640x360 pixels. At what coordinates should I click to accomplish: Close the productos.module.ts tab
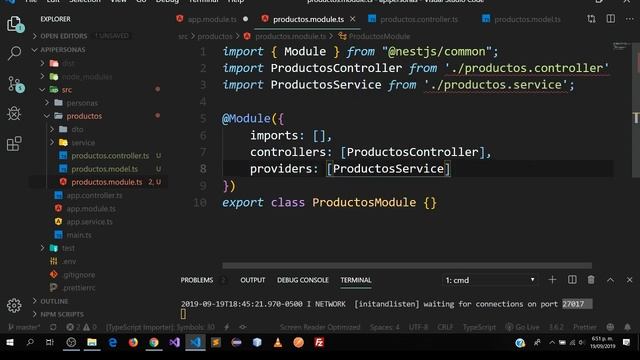353,19
